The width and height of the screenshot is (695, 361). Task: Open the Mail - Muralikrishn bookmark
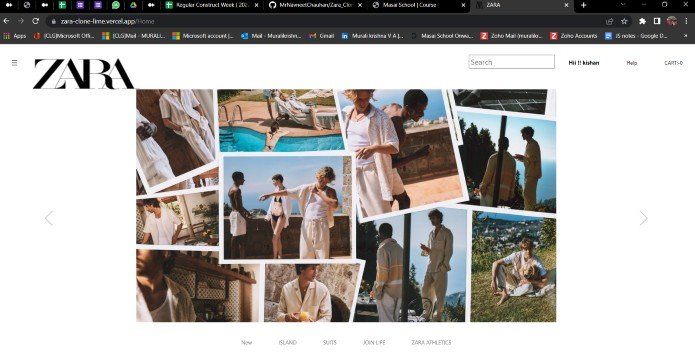point(271,36)
